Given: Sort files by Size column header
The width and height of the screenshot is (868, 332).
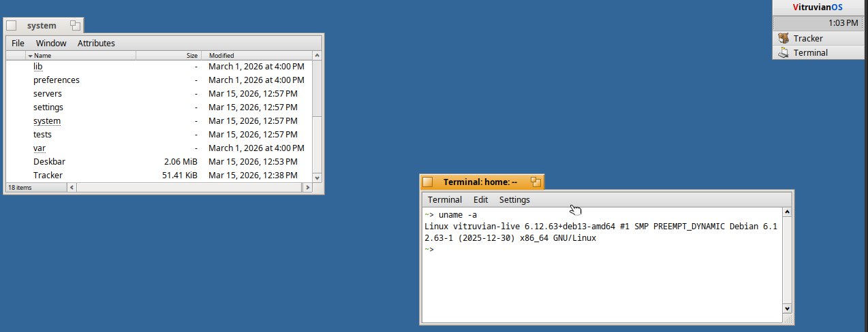Looking at the screenshot, I should [192, 55].
